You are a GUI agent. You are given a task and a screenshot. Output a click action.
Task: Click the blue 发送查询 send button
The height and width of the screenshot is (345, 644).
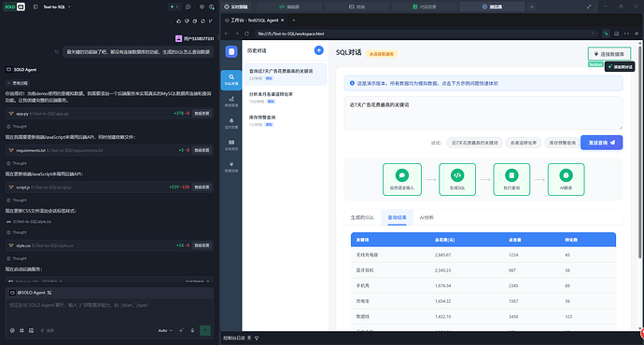pos(601,143)
